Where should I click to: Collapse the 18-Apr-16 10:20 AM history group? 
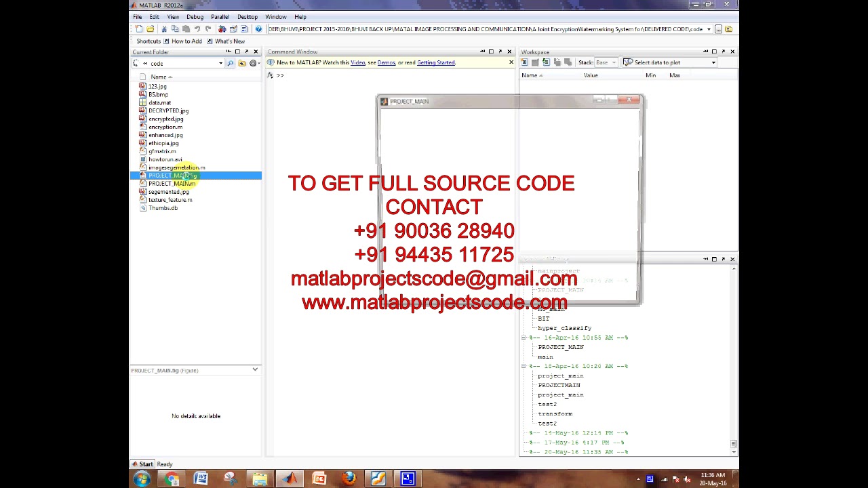point(524,366)
